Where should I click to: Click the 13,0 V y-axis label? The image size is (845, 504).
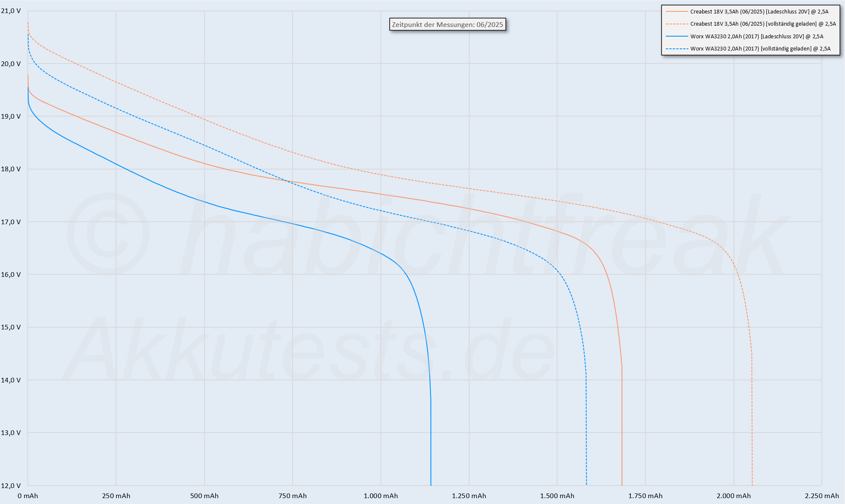(11, 433)
